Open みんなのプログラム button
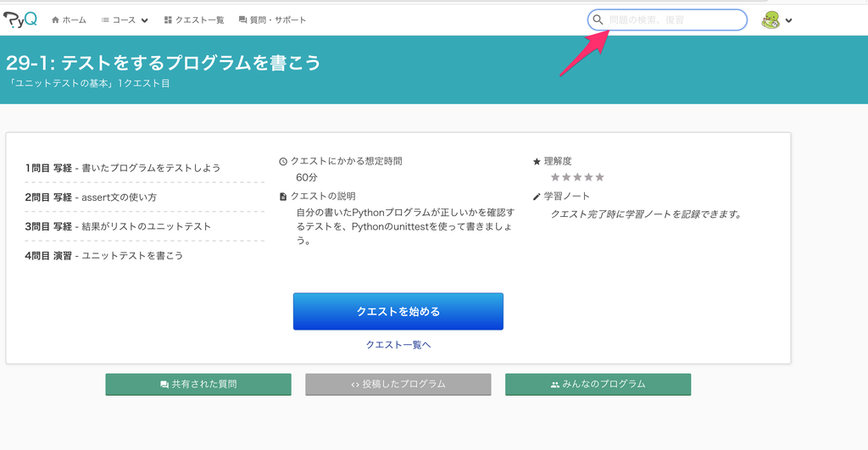 point(598,384)
